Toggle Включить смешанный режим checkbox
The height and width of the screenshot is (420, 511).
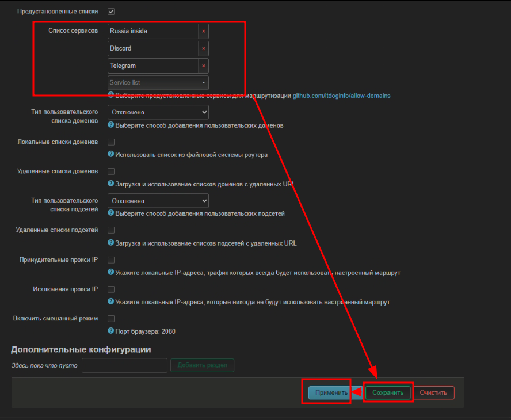tap(112, 319)
